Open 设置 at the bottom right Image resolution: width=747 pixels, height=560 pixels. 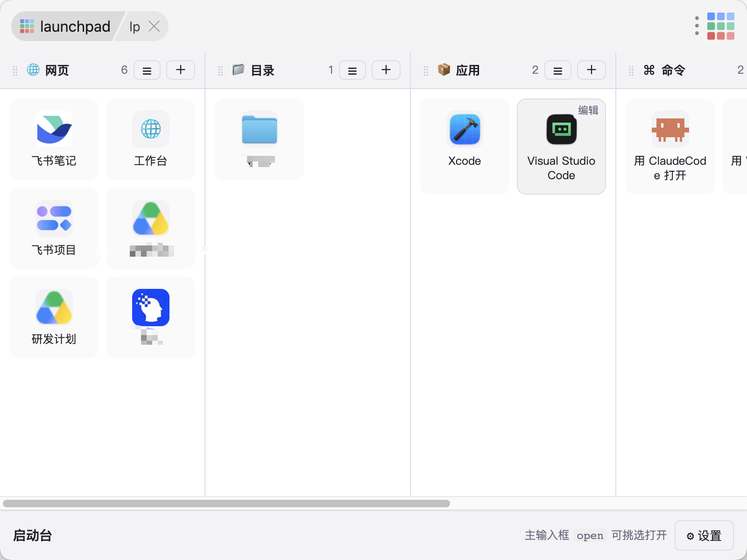(x=704, y=536)
